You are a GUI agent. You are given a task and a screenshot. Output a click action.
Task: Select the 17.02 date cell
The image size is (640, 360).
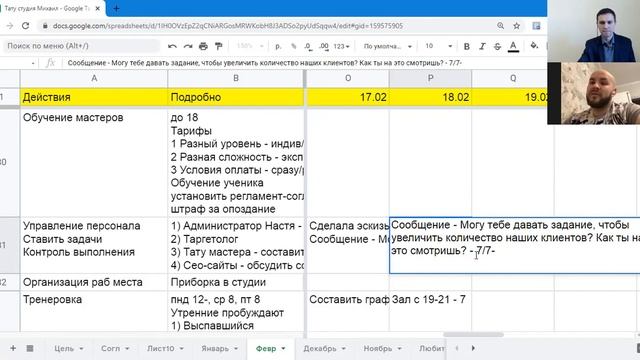348,97
